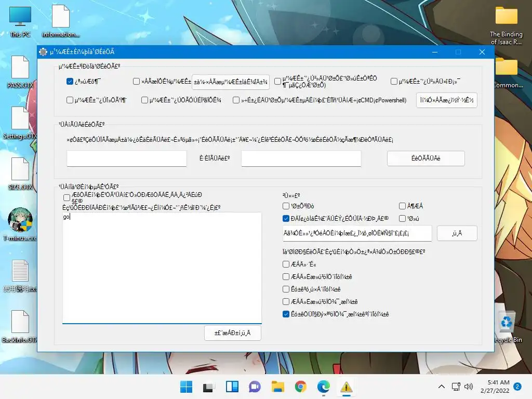This screenshot has width=532, height=399.
Task: Open File Explorer from the taskbar
Action: tap(277, 387)
